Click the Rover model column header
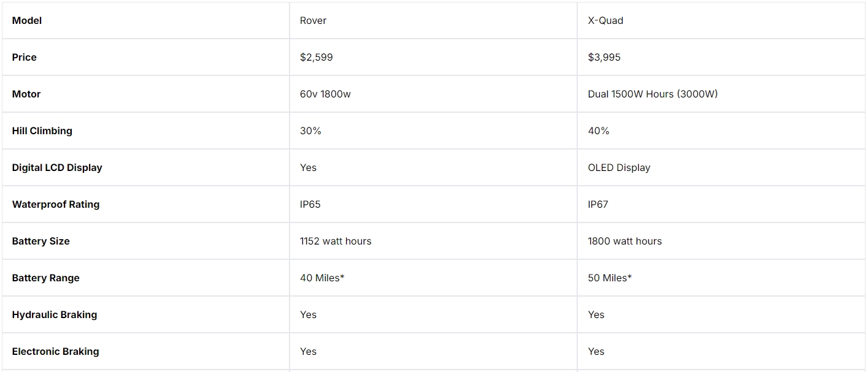This screenshot has width=868, height=372. click(313, 20)
